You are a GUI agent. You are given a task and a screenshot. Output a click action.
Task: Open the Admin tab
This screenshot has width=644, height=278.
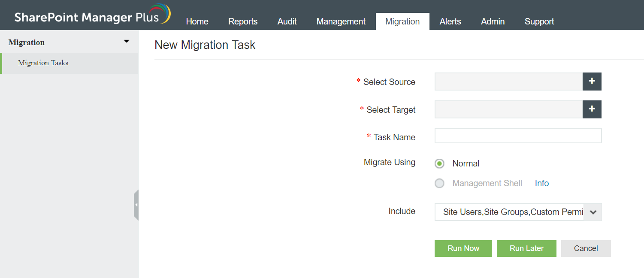pyautogui.click(x=493, y=21)
